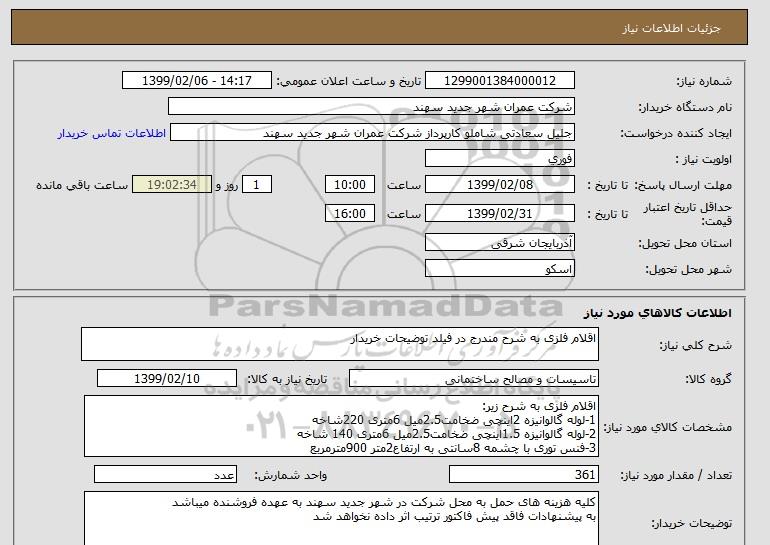770x545 pixels.
Task: Click the label شرح کلی نیاز
Action: coord(695,345)
